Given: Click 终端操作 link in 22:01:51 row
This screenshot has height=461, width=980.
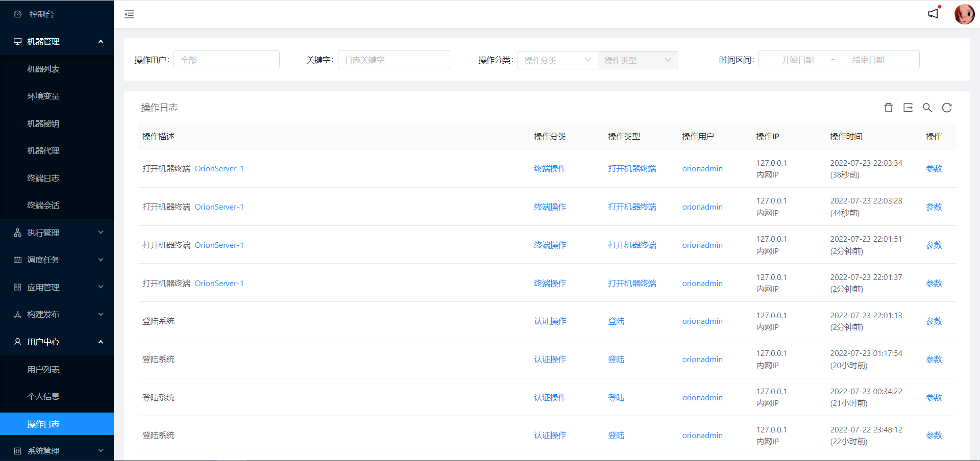Looking at the screenshot, I should [x=550, y=245].
